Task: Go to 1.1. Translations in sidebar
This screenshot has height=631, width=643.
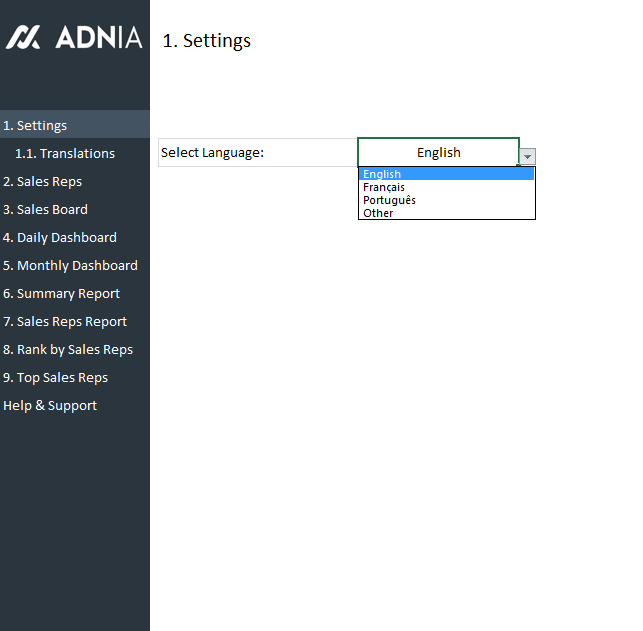Action: tap(64, 153)
